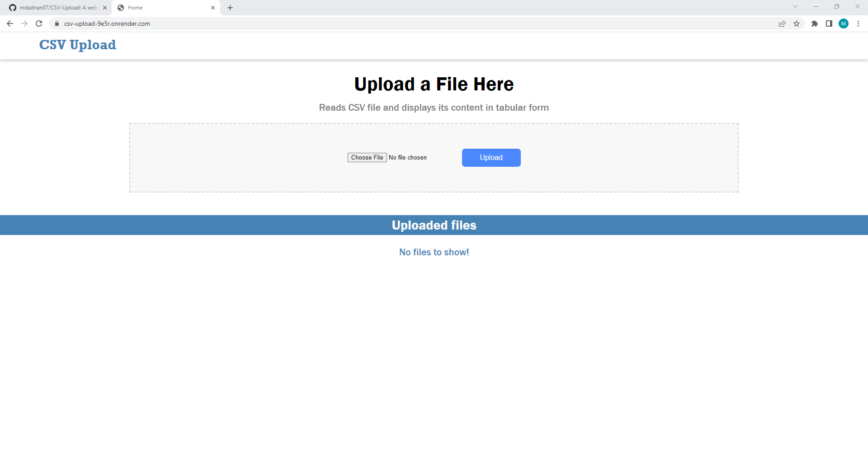
Task: Navigate back using the back arrow
Action: tap(9, 23)
